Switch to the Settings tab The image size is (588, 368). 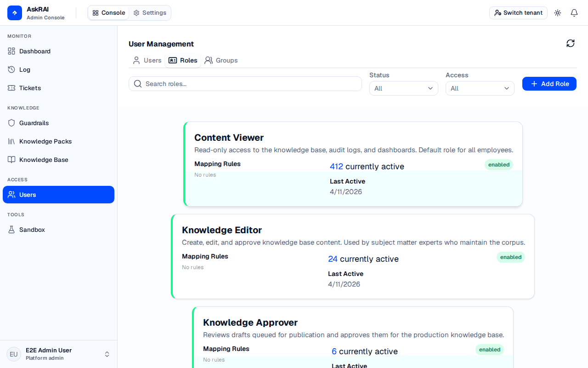coord(150,13)
